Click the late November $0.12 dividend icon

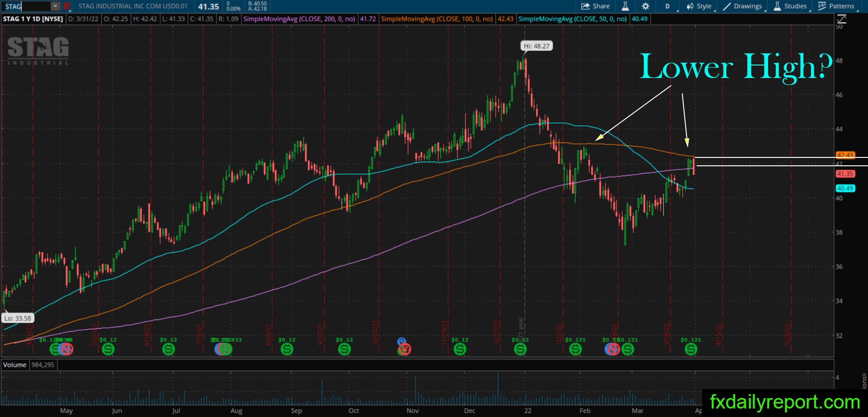[x=460, y=349]
